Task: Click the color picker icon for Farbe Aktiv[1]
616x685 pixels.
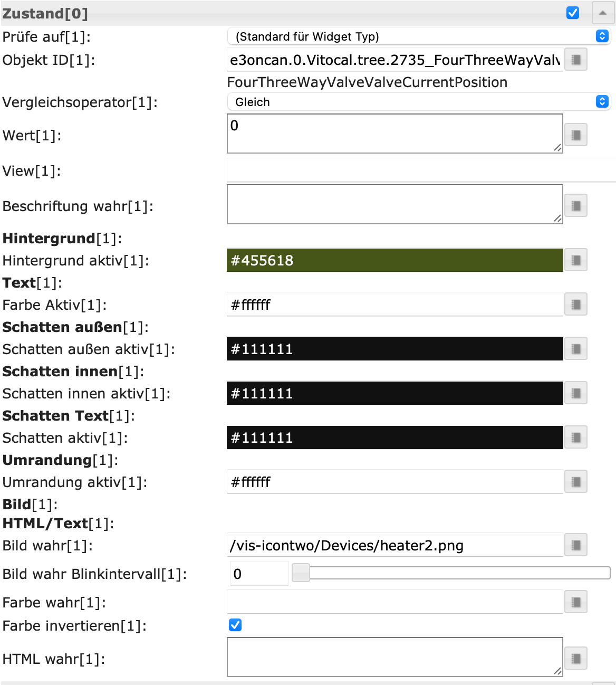Action: (576, 305)
